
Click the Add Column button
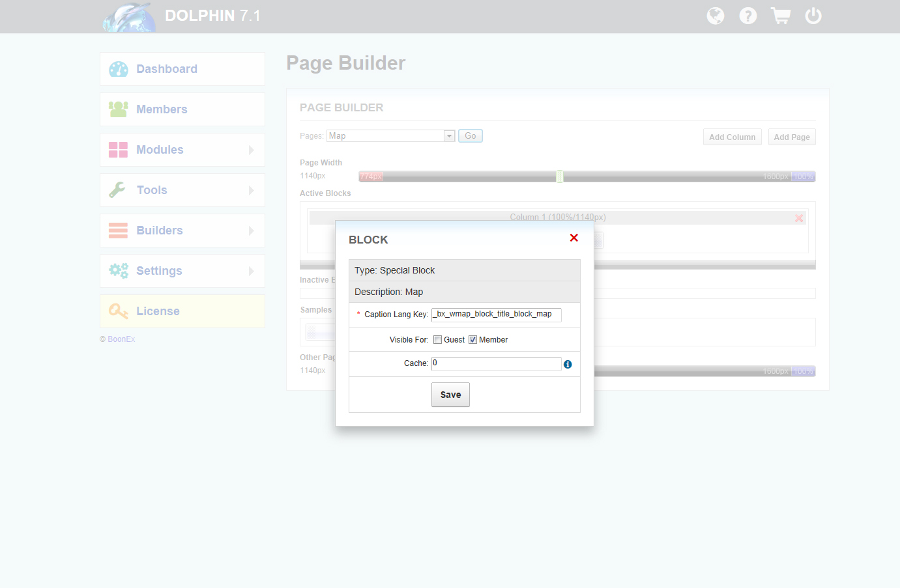[732, 137]
